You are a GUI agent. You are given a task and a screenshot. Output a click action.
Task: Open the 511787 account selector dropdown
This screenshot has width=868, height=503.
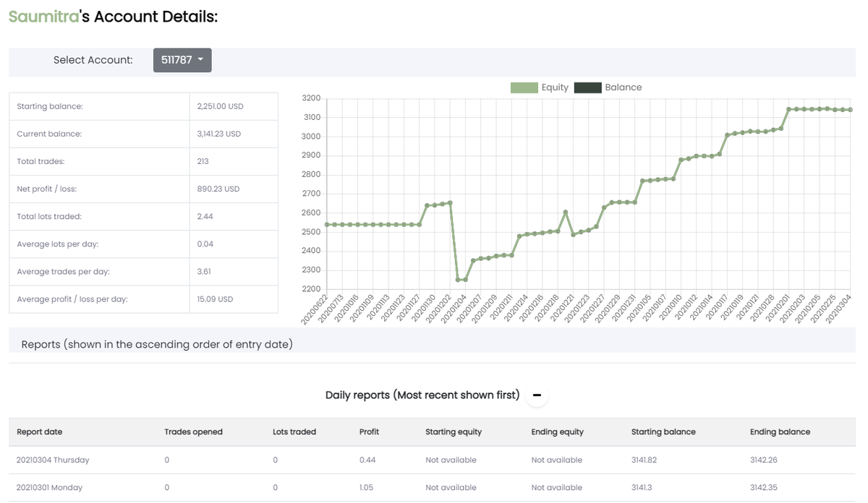point(182,60)
